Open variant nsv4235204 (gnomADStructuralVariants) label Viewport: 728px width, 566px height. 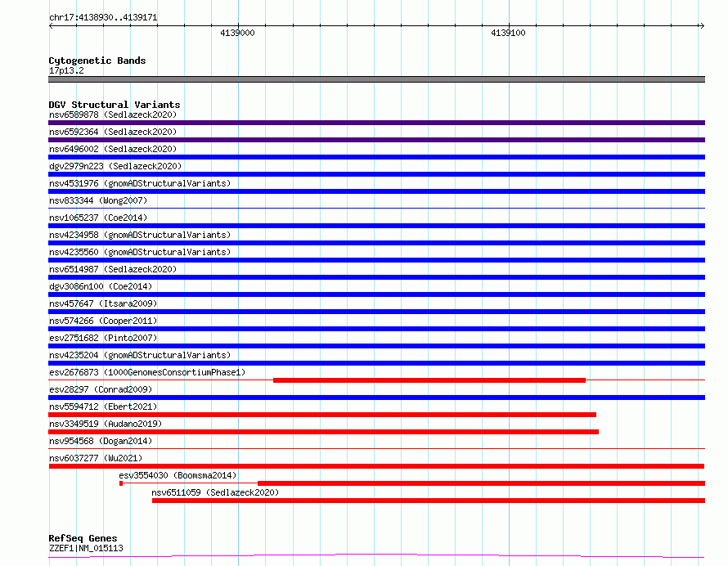140,355
